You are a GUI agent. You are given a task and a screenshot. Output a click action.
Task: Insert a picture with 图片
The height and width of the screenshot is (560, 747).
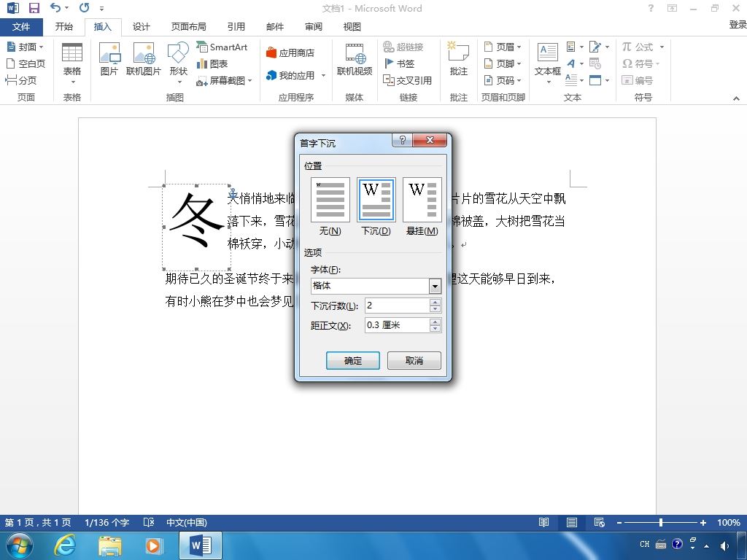point(109,59)
